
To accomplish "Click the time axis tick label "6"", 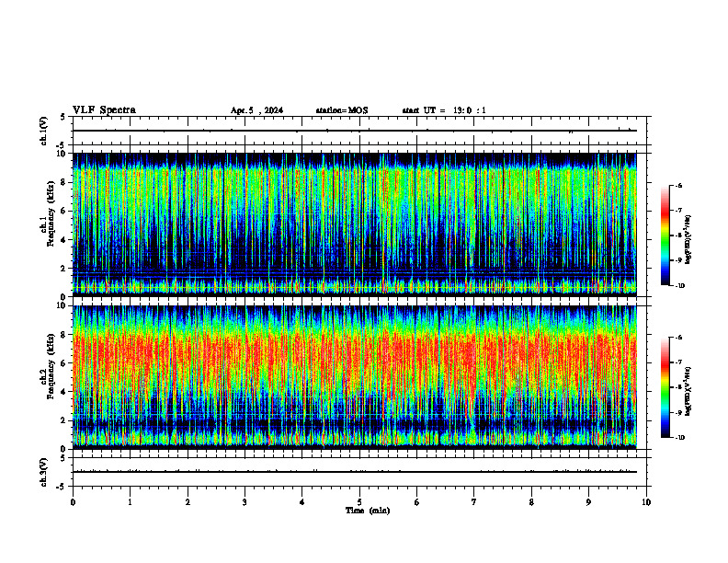I will 417,502.
